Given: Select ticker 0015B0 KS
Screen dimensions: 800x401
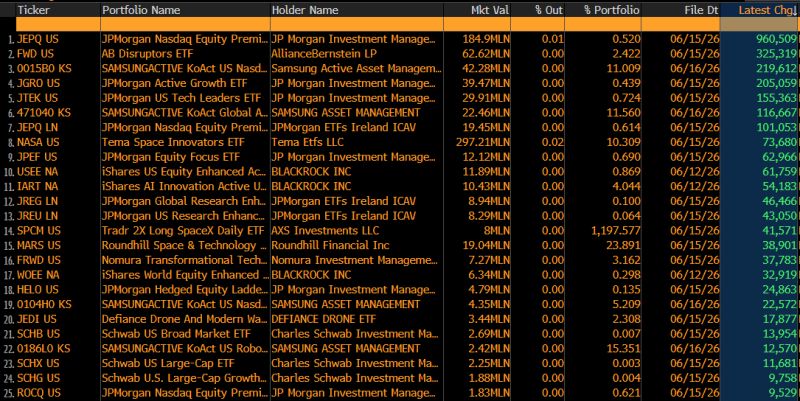Looking at the screenshot, I should 44,68.
